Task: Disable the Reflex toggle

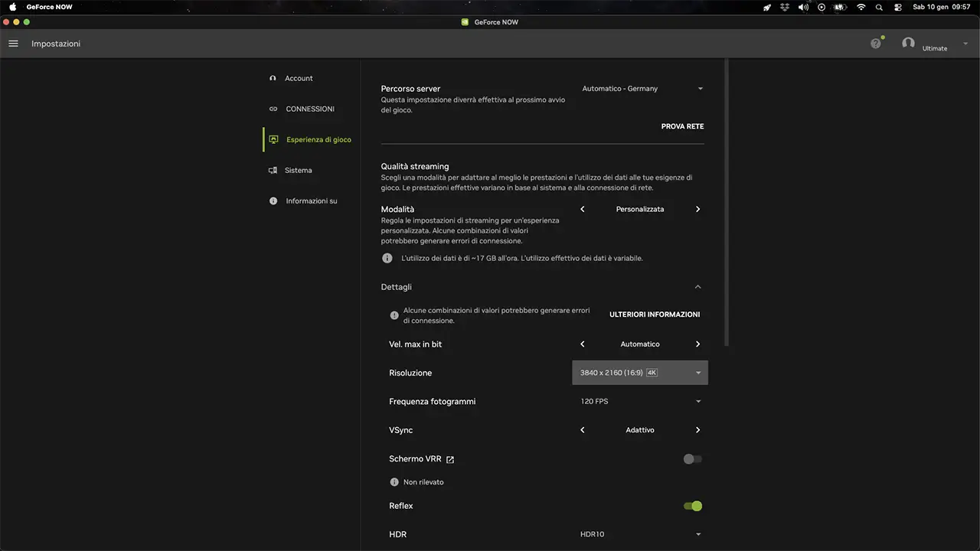Action: (692, 506)
